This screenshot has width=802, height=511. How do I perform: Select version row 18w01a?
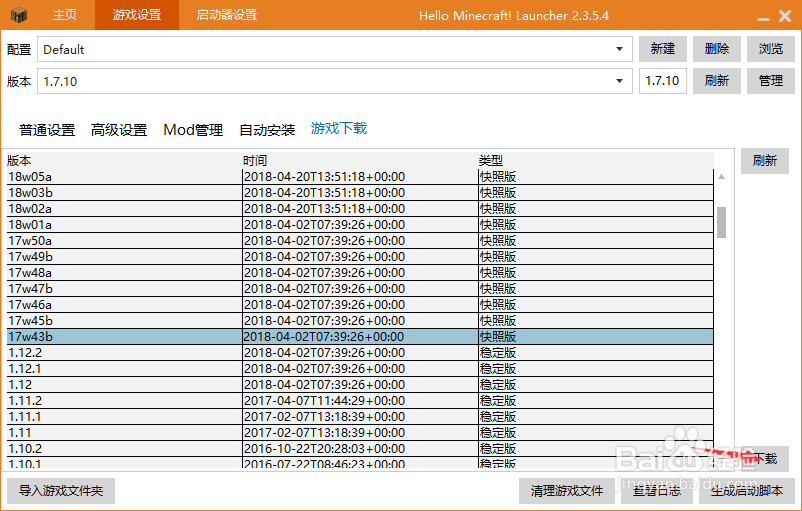[360, 225]
